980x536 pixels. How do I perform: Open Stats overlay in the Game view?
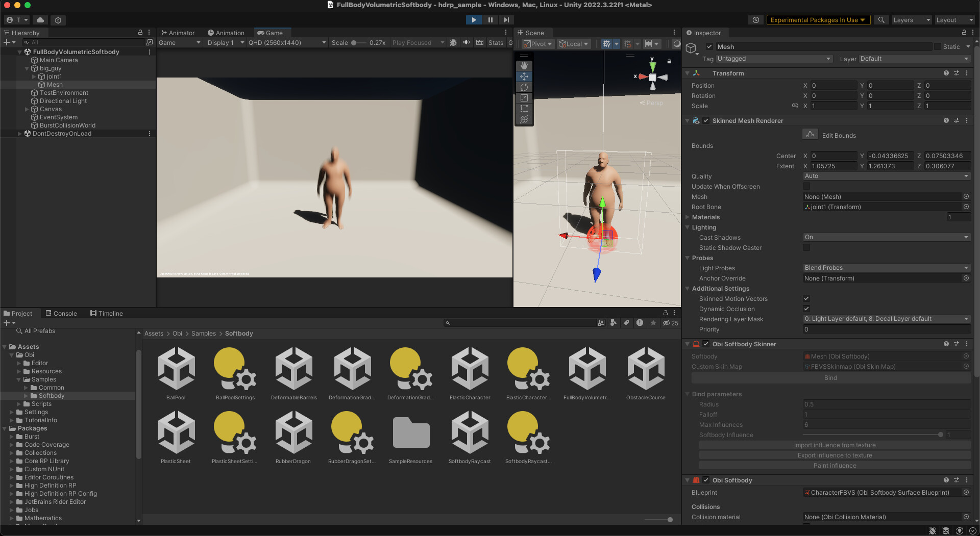[495, 43]
